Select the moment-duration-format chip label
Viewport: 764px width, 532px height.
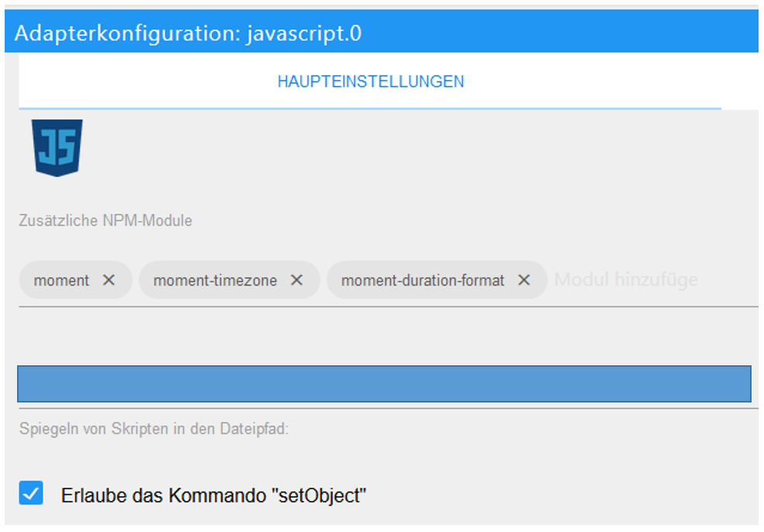423,281
